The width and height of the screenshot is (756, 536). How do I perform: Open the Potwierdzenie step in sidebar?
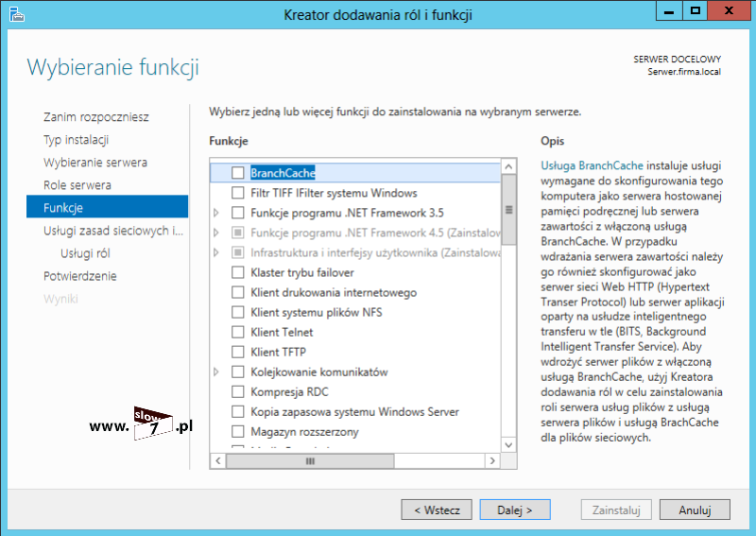pyautogui.click(x=80, y=276)
